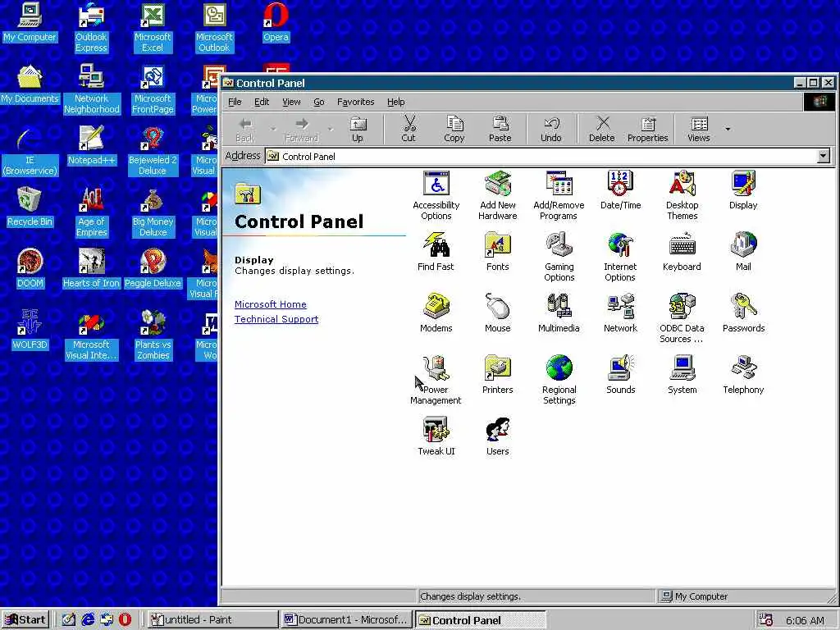Open the Tweak UI applet
The height and width of the screenshot is (630, 840).
[x=436, y=436]
